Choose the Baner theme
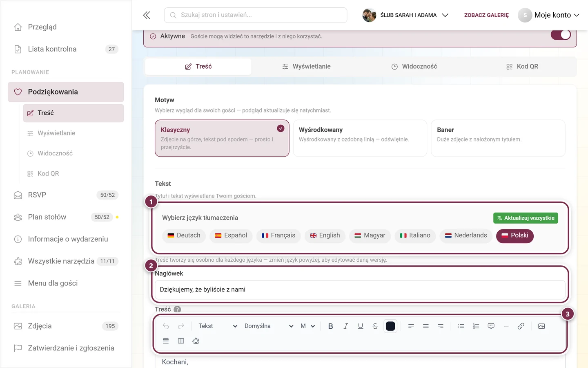The width and height of the screenshot is (588, 368). (498, 138)
